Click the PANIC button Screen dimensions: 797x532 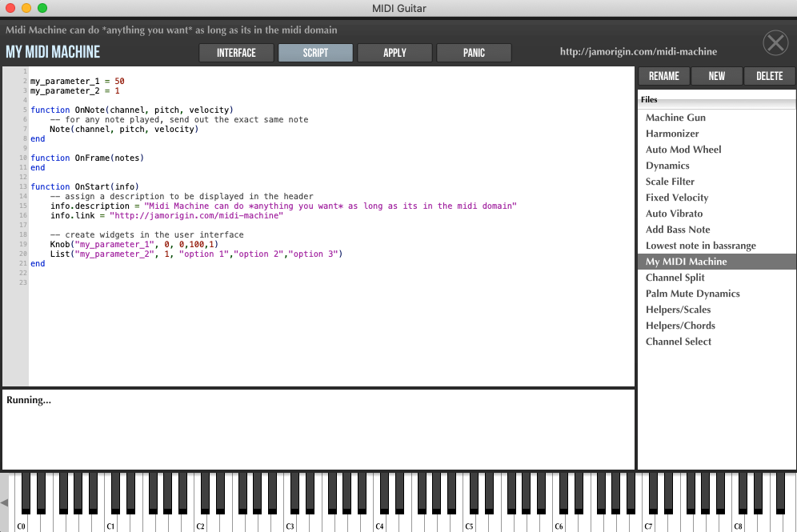click(475, 53)
